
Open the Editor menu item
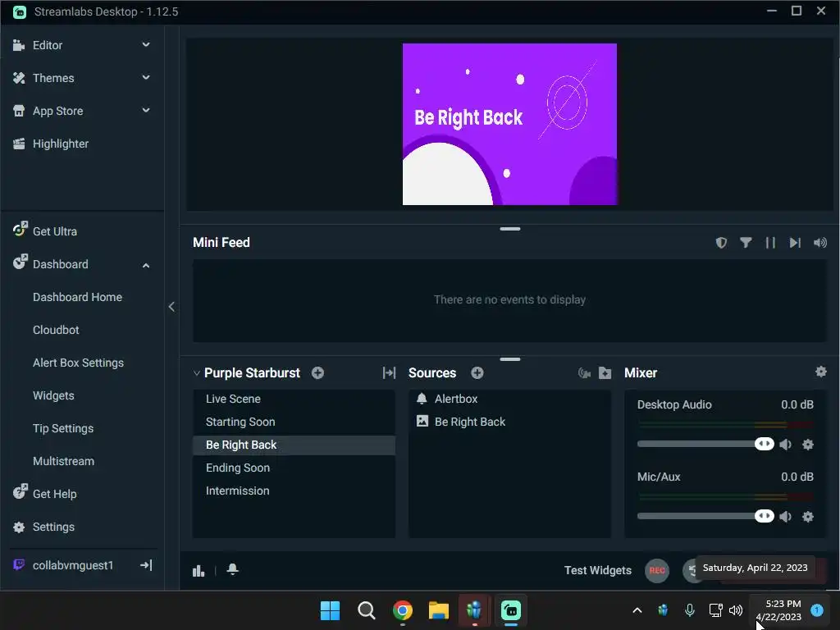click(48, 45)
